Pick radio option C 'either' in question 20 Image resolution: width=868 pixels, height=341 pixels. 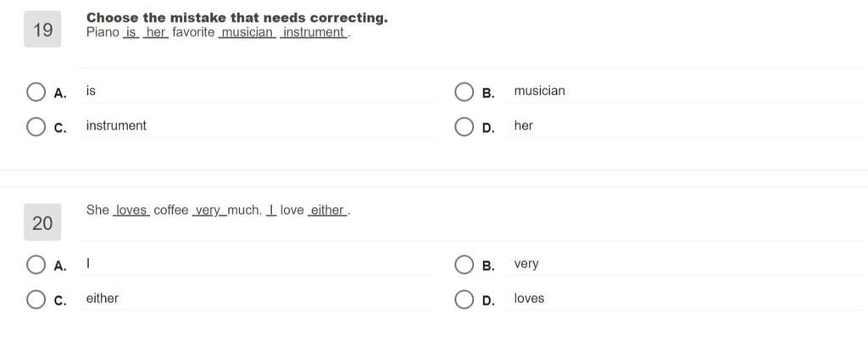(36, 299)
